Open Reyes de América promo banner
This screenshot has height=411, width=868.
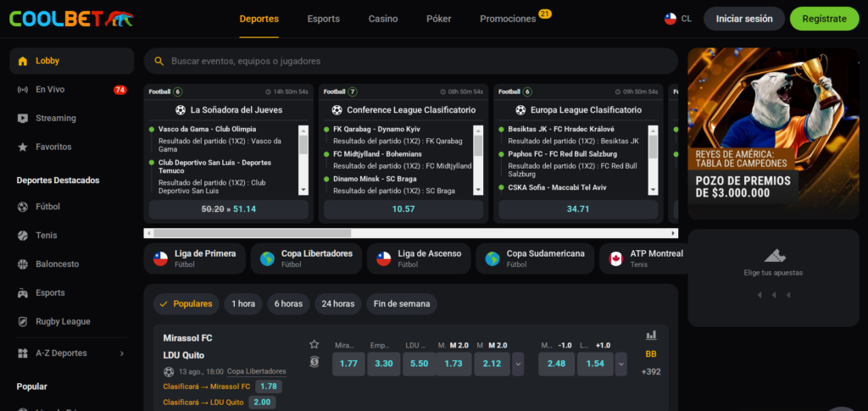[x=773, y=133]
